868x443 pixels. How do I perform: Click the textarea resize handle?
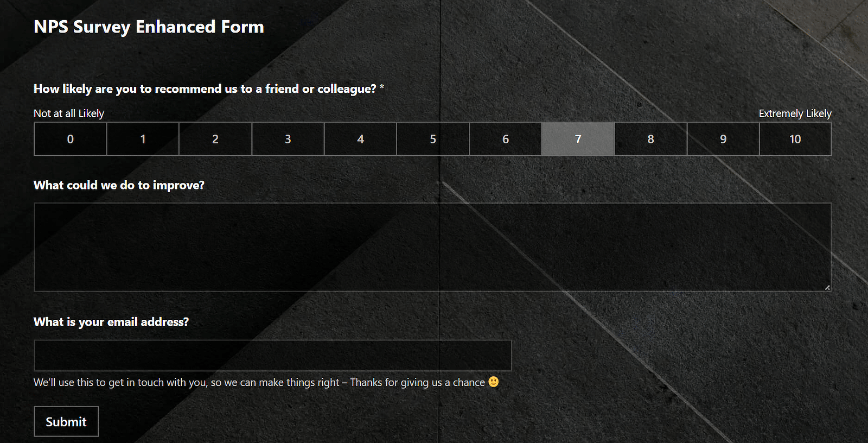[x=828, y=288]
